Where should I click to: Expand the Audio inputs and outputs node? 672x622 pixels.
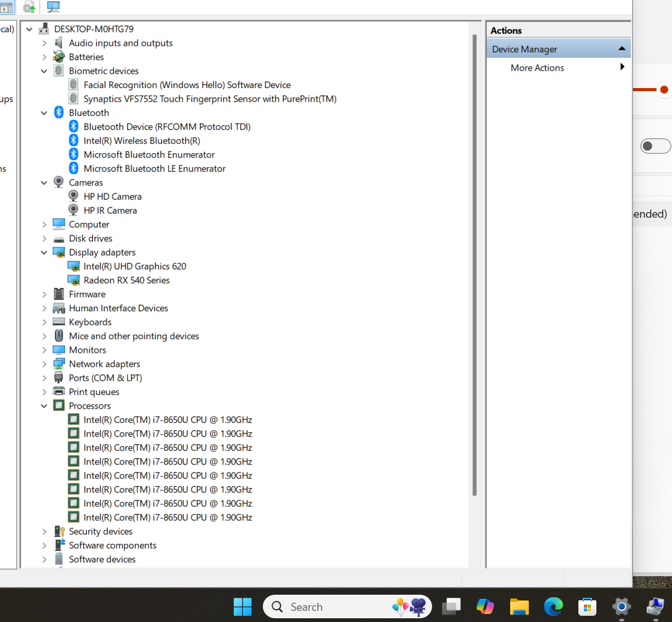point(44,43)
